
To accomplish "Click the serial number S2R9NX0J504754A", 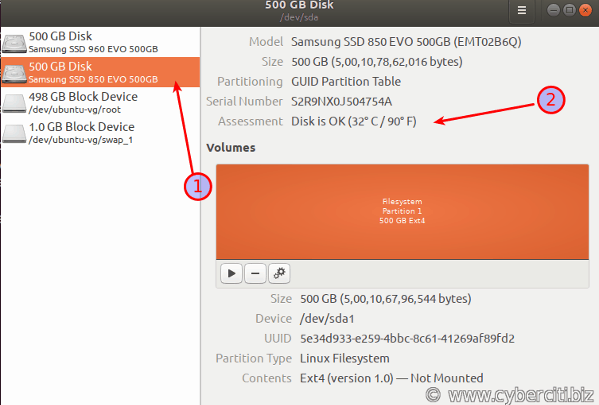I will tap(342, 102).
